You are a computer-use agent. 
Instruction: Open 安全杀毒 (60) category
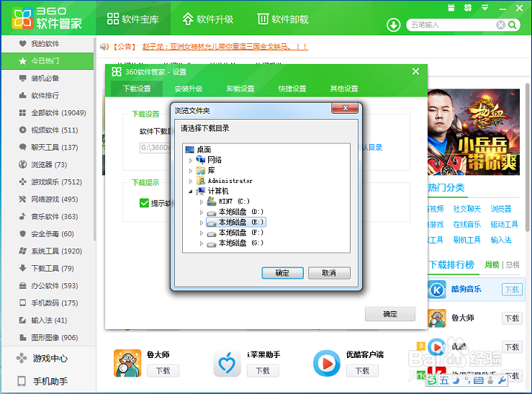(x=48, y=234)
